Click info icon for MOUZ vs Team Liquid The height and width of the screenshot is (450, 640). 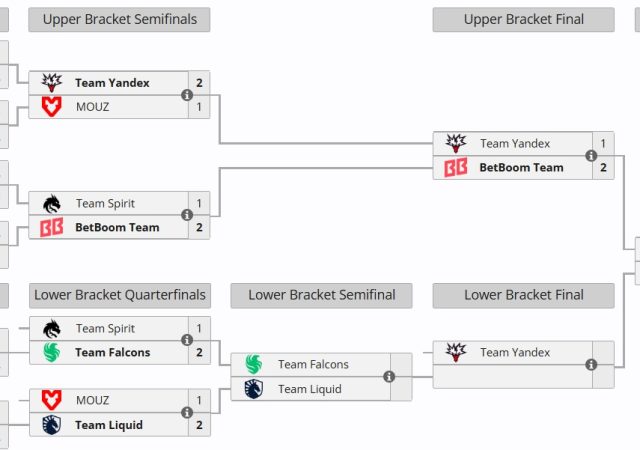(x=187, y=413)
